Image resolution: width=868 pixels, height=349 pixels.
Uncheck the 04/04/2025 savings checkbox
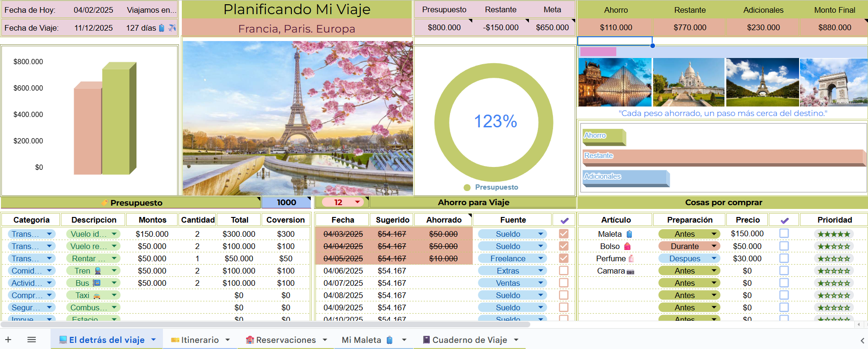pyautogui.click(x=563, y=246)
